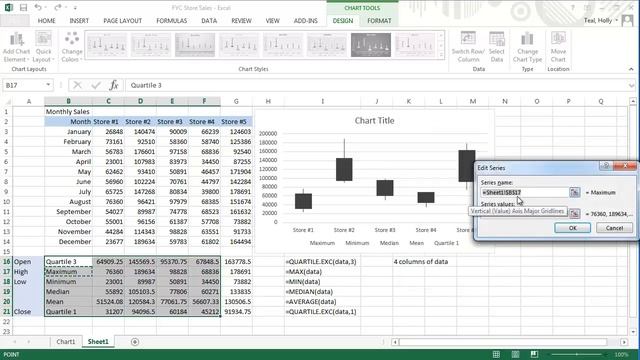Click the Change Chart Type button
This screenshot has width=640, height=360.
coord(527,47)
